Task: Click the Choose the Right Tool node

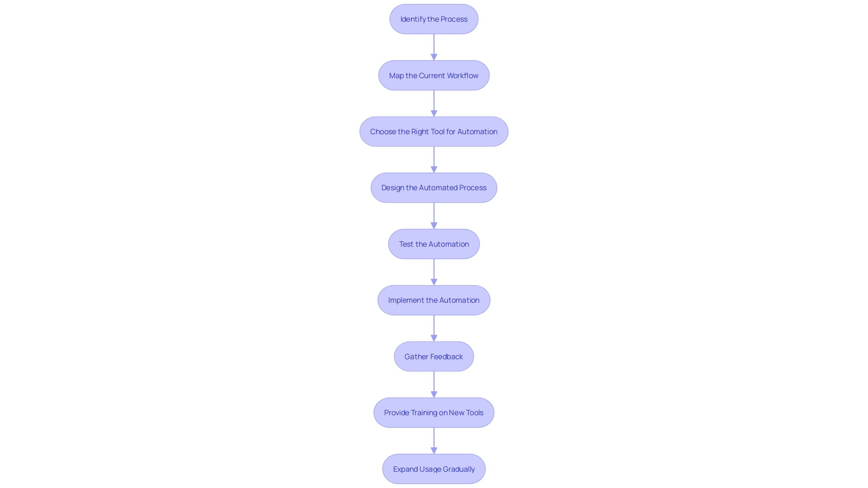Action: point(434,131)
